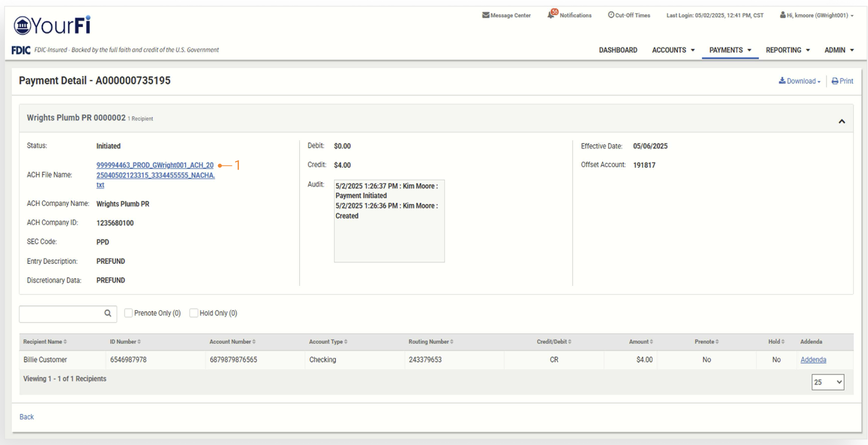Open Addenda link for Billie Customer
Screen dimensions: 868x445
coord(813,360)
